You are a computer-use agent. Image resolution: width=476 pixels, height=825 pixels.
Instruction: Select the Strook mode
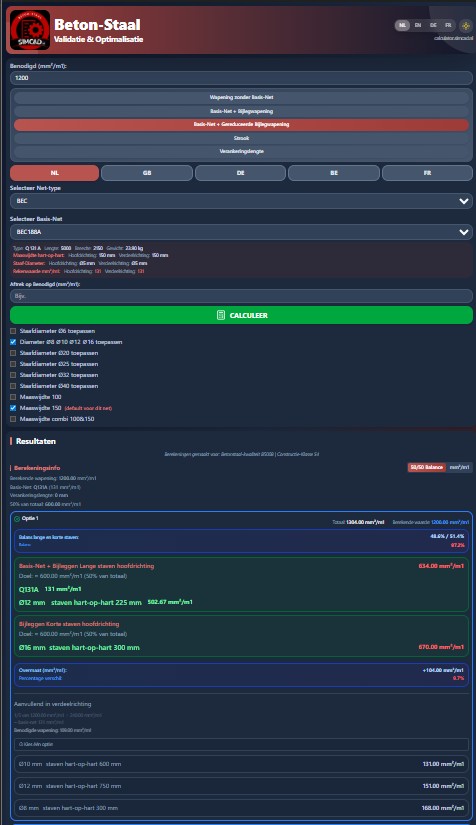point(241,138)
